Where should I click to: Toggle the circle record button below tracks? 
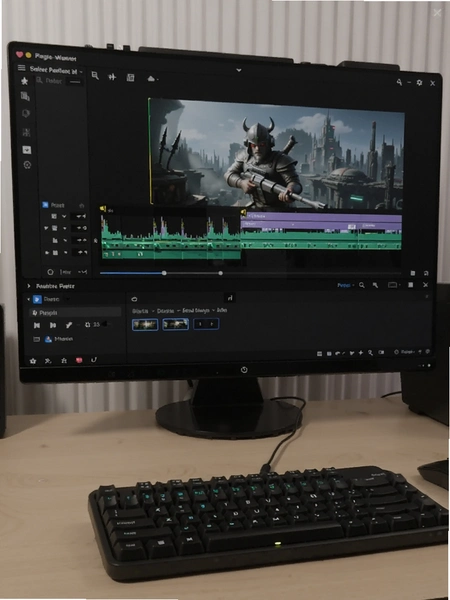[50, 272]
